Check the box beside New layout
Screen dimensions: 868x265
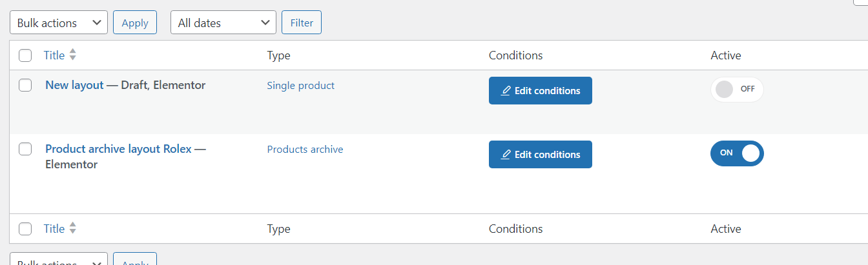point(25,85)
